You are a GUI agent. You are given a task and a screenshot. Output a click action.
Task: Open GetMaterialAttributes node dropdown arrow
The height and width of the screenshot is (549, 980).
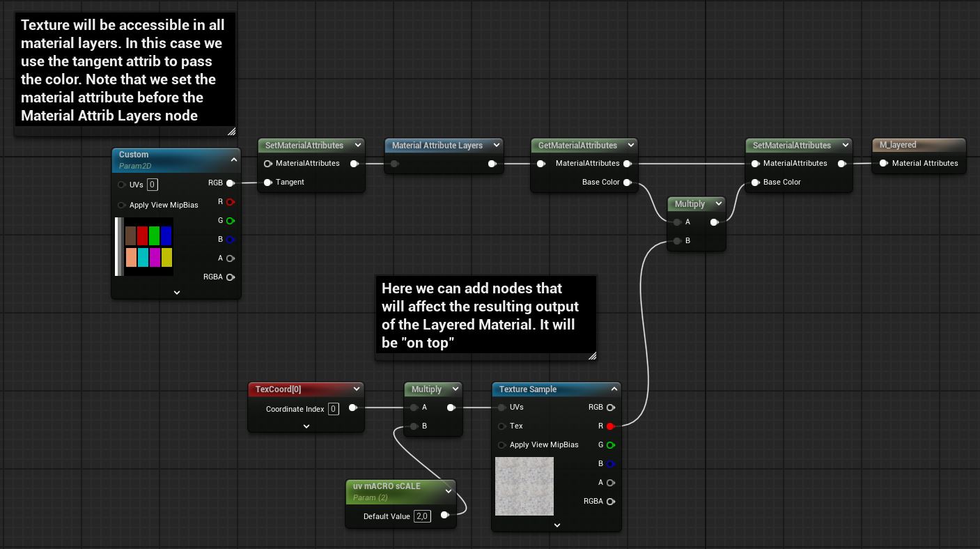[631, 145]
